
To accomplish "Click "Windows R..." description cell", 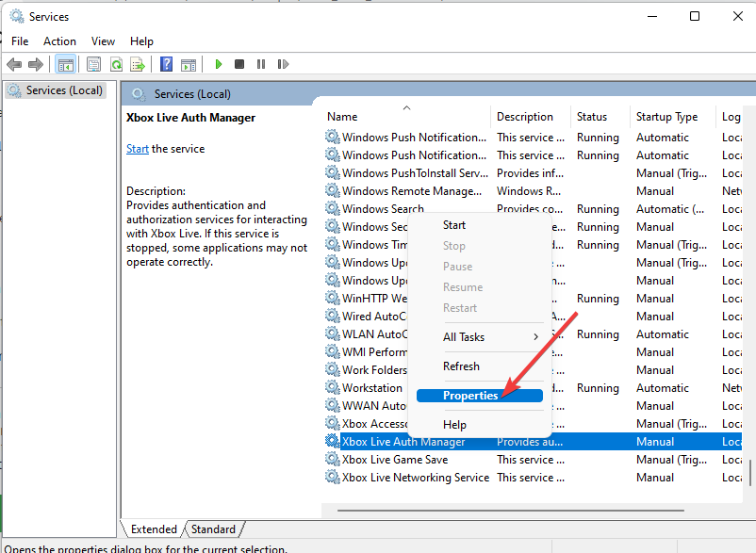I will pos(529,190).
